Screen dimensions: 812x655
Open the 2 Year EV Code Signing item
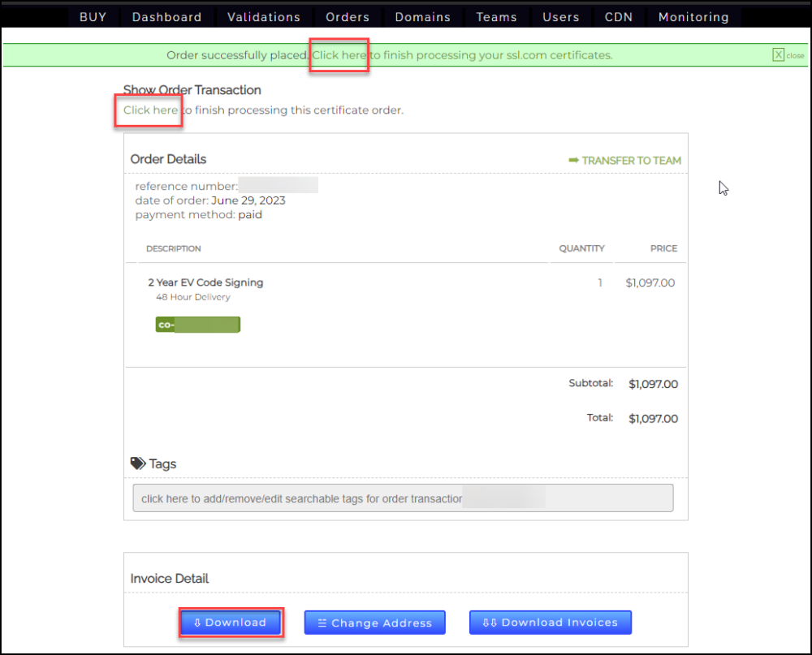205,282
